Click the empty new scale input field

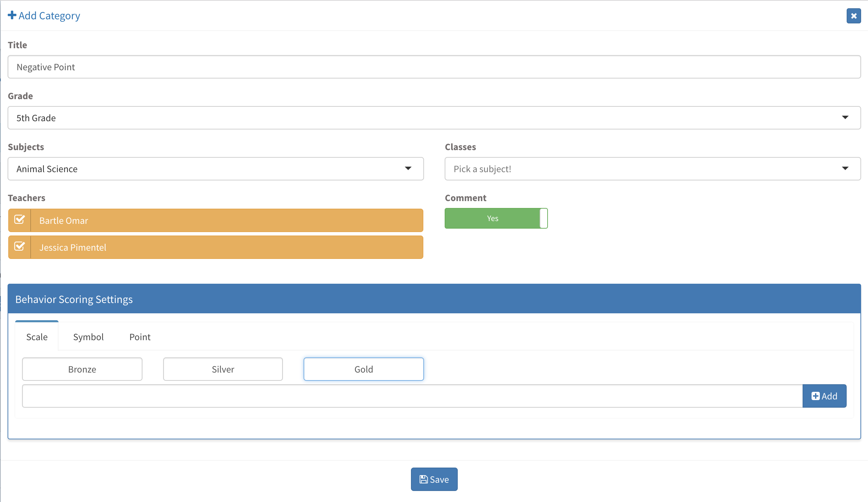412,396
